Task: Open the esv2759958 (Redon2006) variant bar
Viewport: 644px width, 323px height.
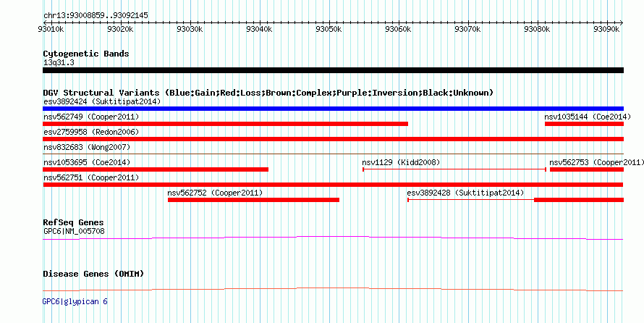Action: [333, 139]
